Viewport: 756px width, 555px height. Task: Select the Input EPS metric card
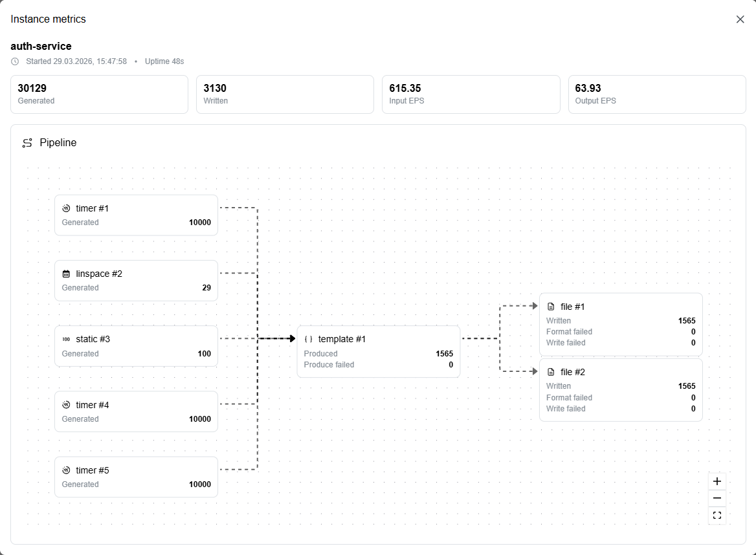471,94
